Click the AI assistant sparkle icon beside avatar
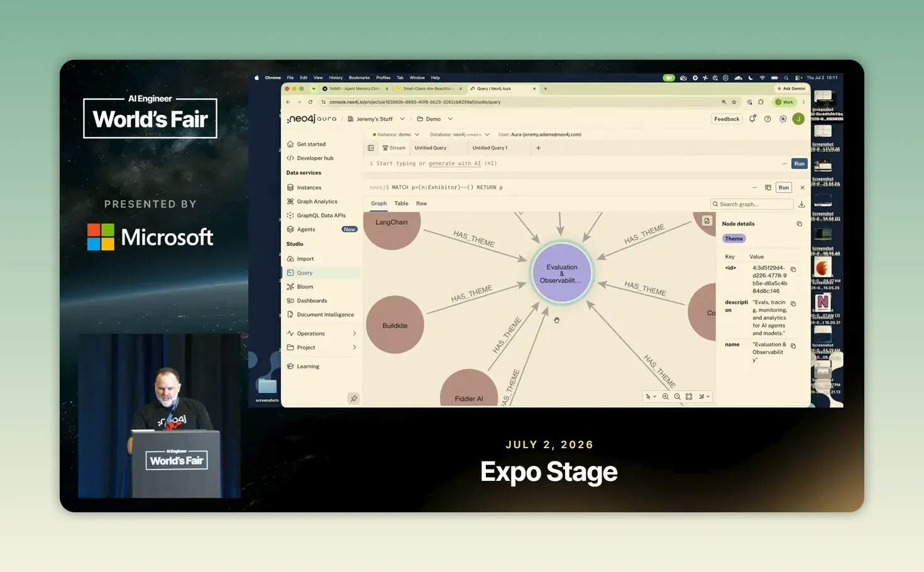The height and width of the screenshot is (572, 924). click(783, 119)
